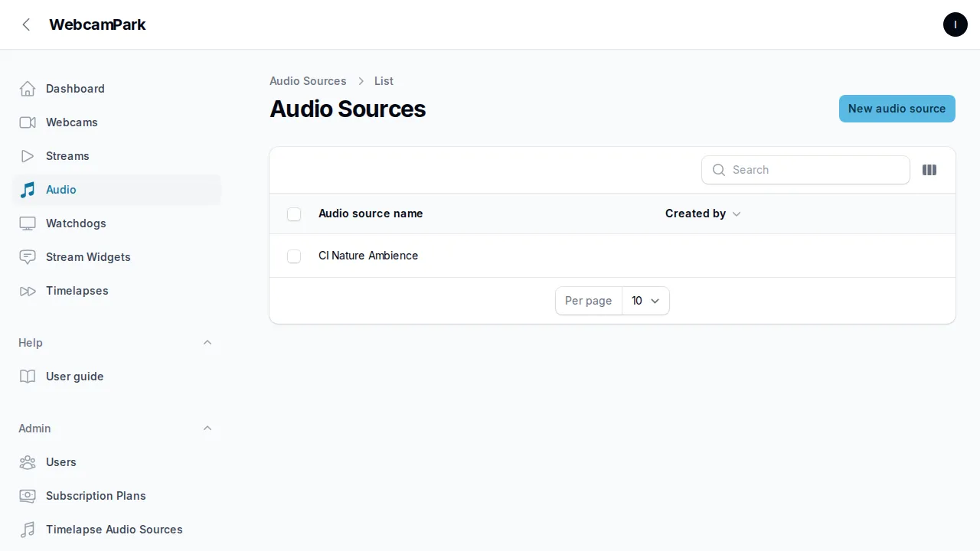Click the List breadcrumb text

(x=384, y=81)
